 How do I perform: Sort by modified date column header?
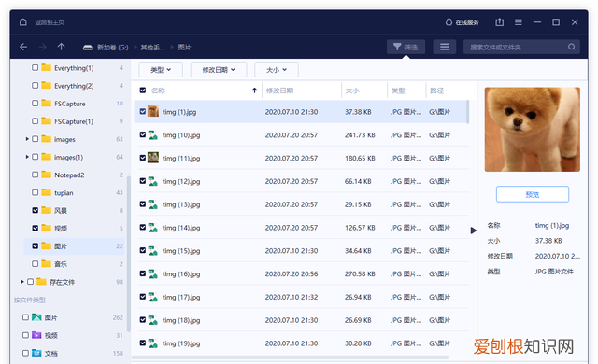tap(279, 91)
